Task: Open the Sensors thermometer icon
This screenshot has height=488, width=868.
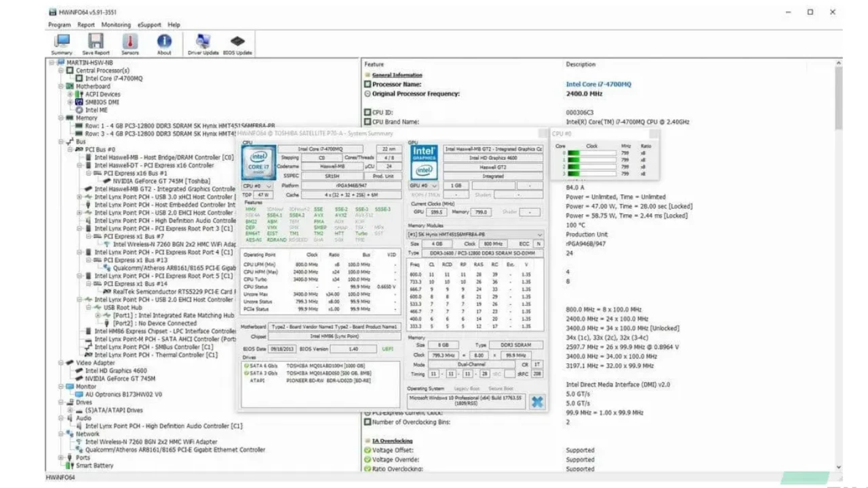Action: pos(130,41)
